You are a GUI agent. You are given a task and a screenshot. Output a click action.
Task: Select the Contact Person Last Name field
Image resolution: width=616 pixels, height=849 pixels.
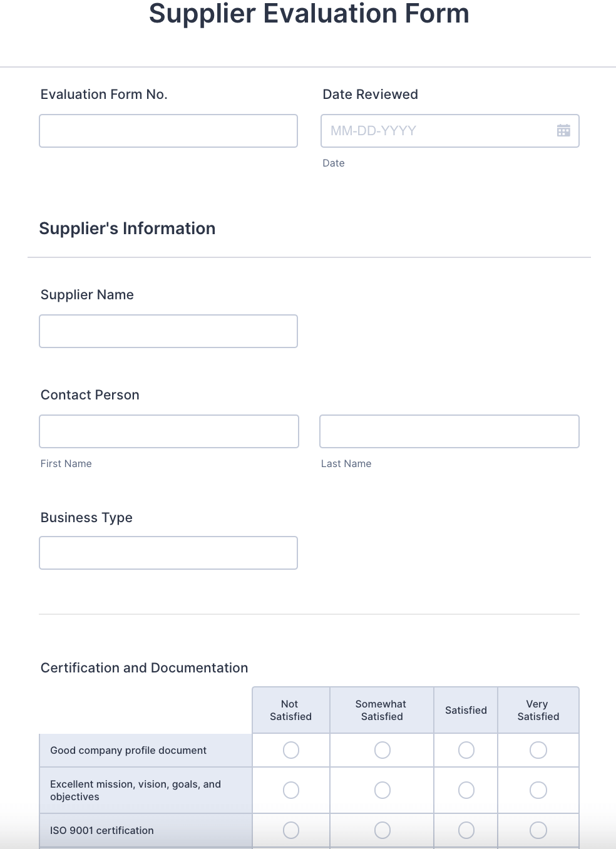coord(449,431)
